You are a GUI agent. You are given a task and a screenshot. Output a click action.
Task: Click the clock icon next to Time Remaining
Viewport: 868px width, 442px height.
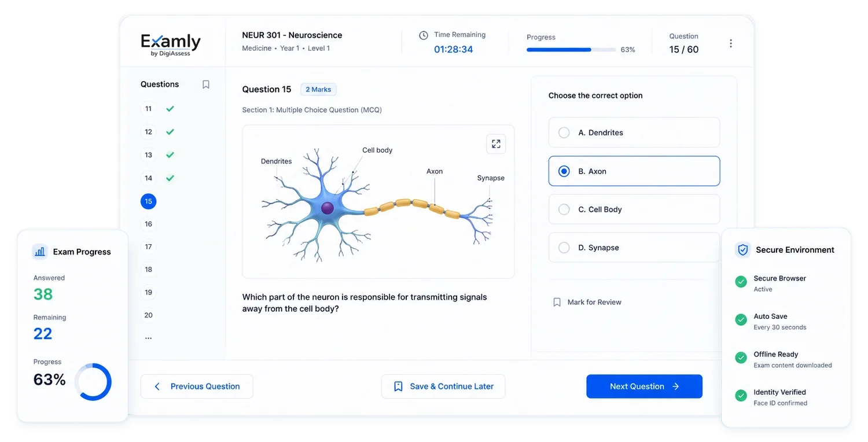[424, 35]
